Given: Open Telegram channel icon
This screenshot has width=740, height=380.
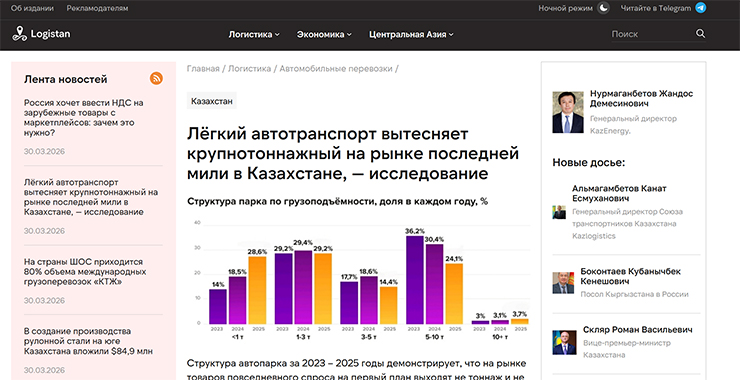Looking at the screenshot, I should [701, 8].
